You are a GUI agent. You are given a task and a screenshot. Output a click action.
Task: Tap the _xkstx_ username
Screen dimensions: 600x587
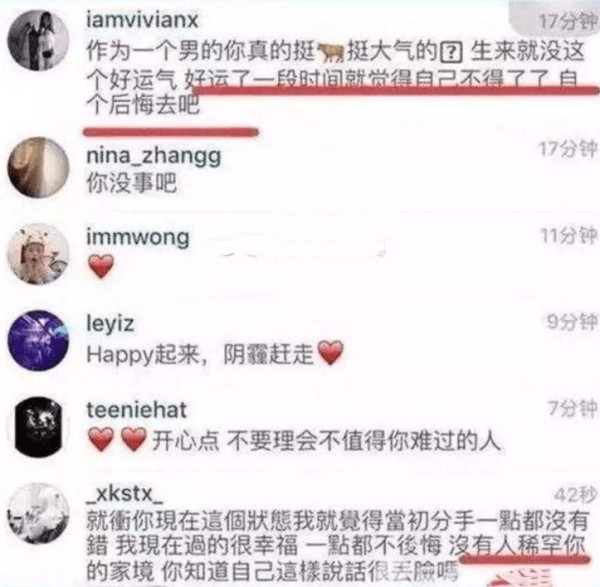125,494
